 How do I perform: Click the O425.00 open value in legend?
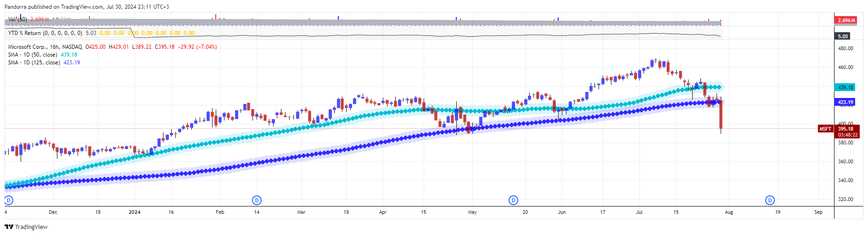pyautogui.click(x=95, y=47)
